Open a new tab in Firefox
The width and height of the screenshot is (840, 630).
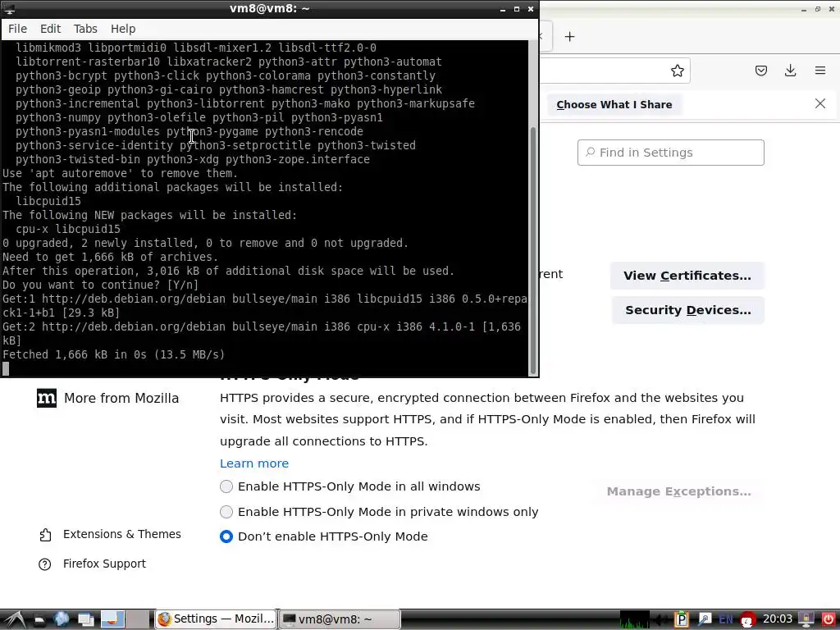point(569,36)
